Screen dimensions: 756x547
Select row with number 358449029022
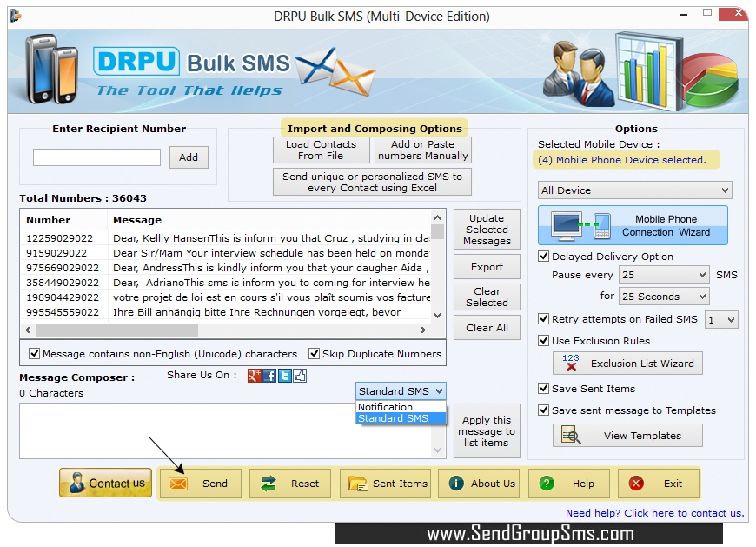(226, 283)
